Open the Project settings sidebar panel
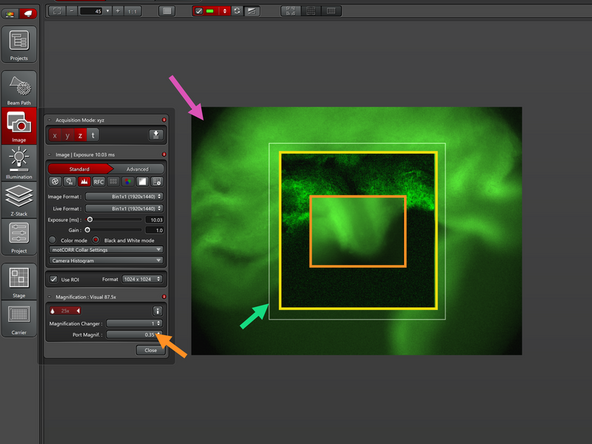 point(19,237)
